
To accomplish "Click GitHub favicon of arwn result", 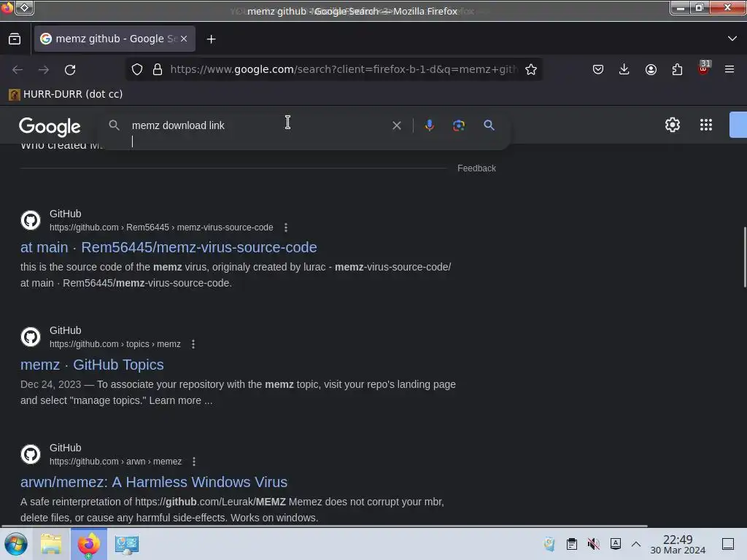I will [x=31, y=454].
